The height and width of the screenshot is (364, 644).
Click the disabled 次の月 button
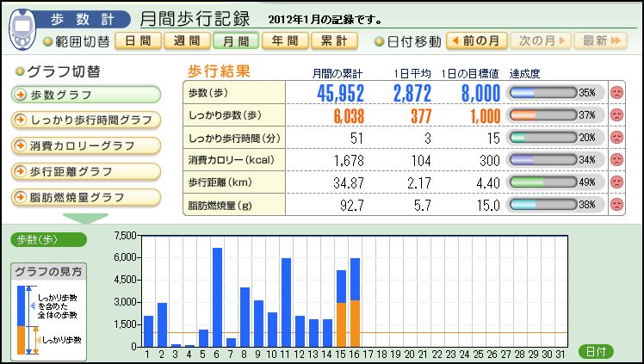coord(541,41)
